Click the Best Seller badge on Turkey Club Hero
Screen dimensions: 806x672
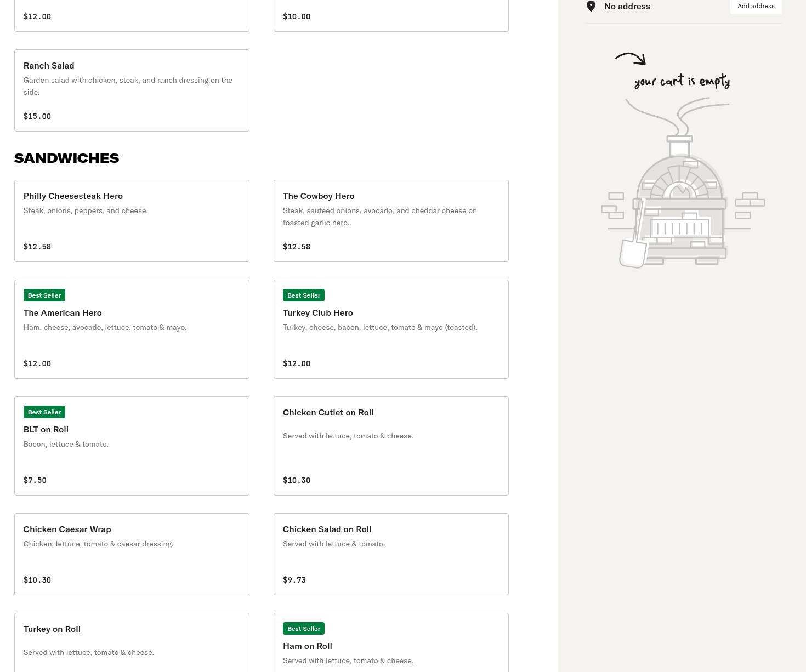(x=304, y=295)
